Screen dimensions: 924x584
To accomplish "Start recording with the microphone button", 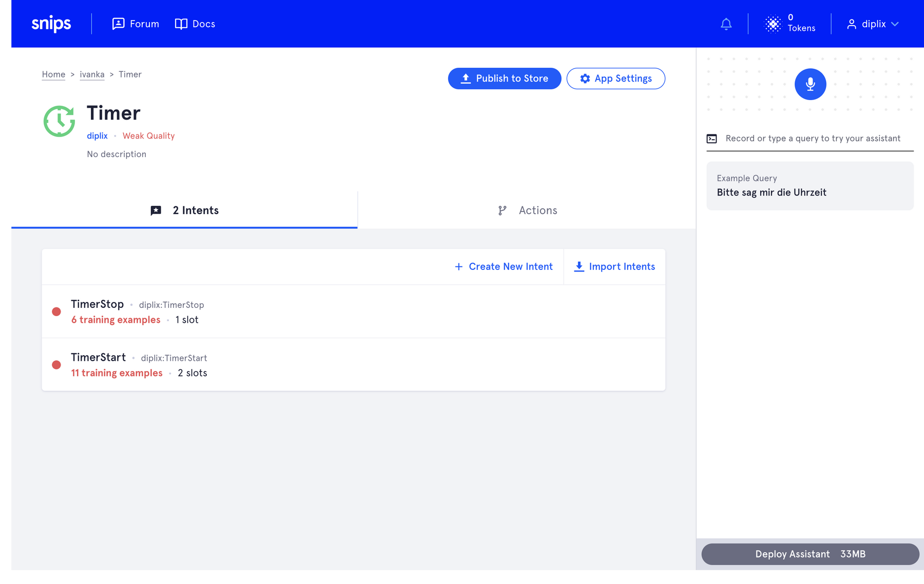I will (x=810, y=84).
